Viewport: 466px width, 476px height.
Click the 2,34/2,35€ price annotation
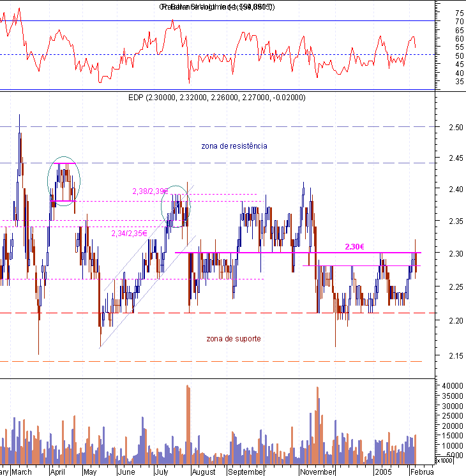click(x=129, y=234)
